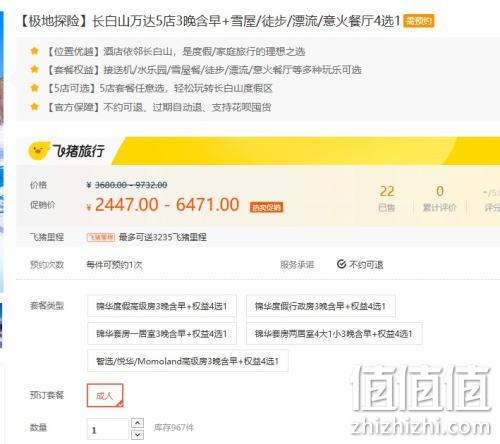
Task: Toggle the 成人 booking package option
Action: pos(105,395)
